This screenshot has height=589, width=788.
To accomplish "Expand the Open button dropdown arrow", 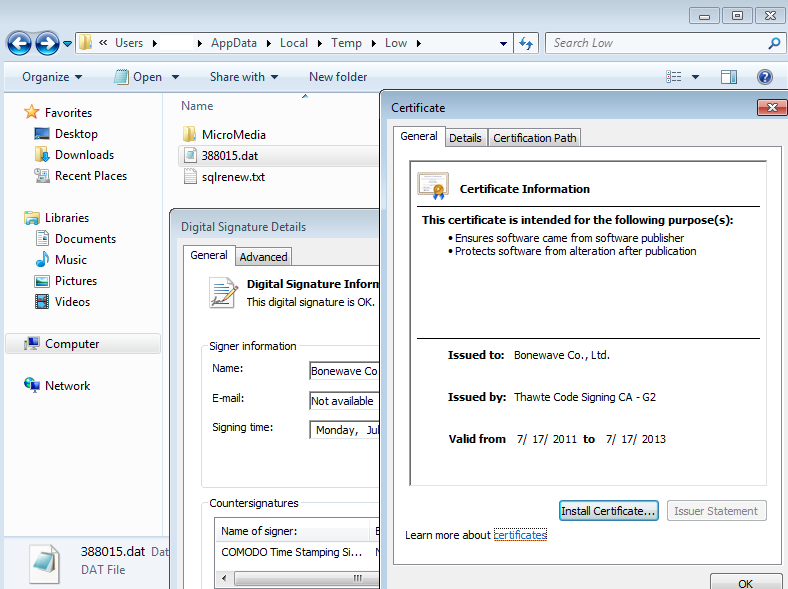I will point(175,77).
